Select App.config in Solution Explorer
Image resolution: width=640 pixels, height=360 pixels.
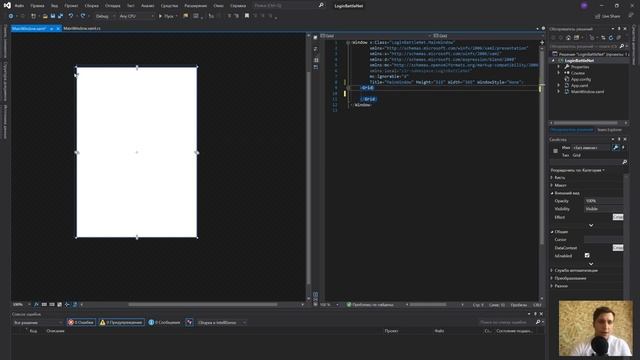point(581,79)
